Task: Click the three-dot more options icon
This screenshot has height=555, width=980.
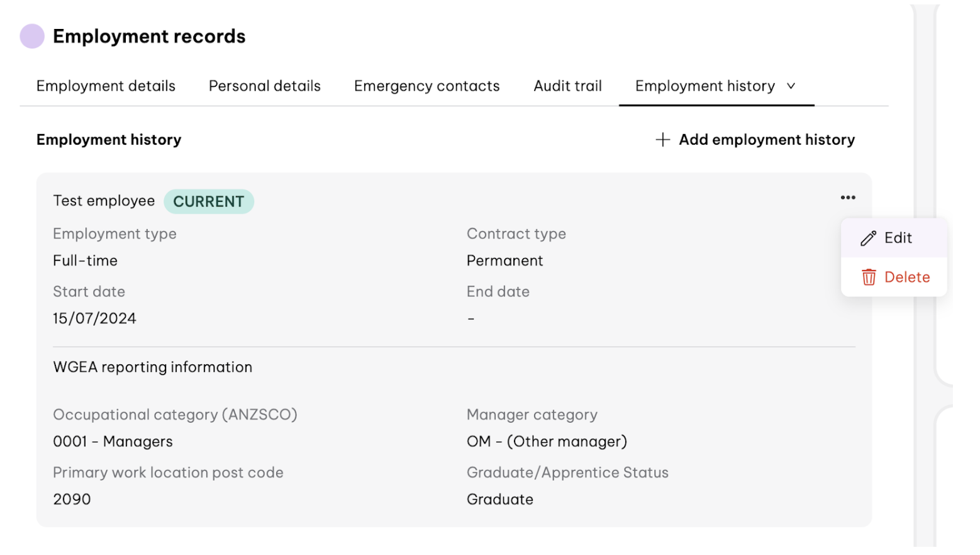Action: [x=847, y=198]
